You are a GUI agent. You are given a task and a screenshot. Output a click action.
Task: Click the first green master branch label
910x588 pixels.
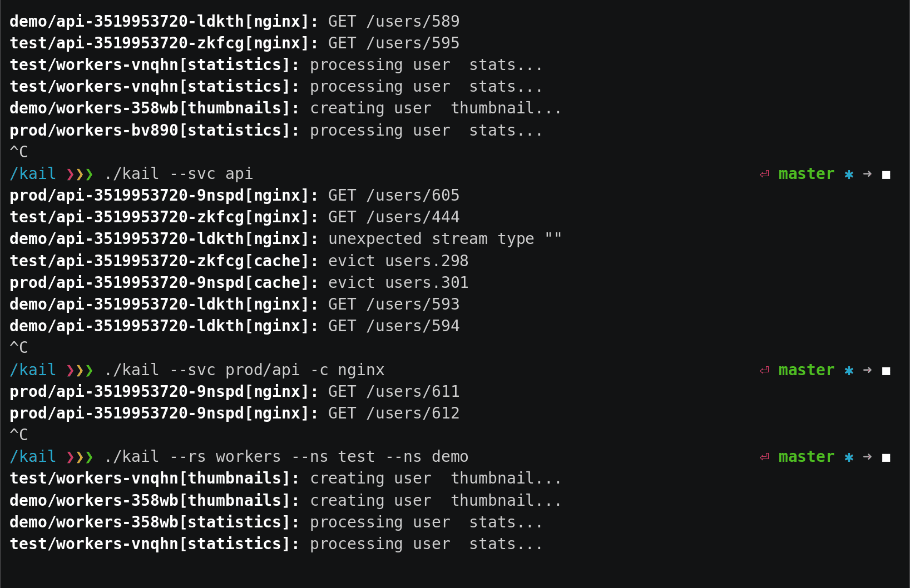pyautogui.click(x=807, y=174)
